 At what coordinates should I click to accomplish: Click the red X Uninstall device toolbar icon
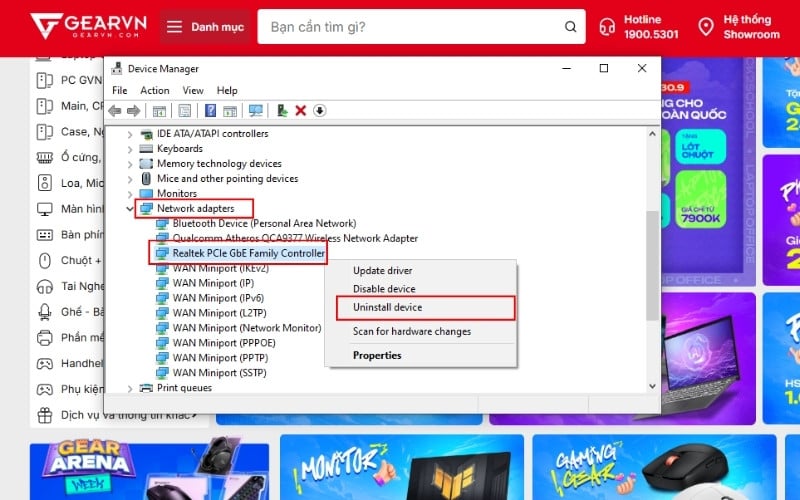(301, 111)
